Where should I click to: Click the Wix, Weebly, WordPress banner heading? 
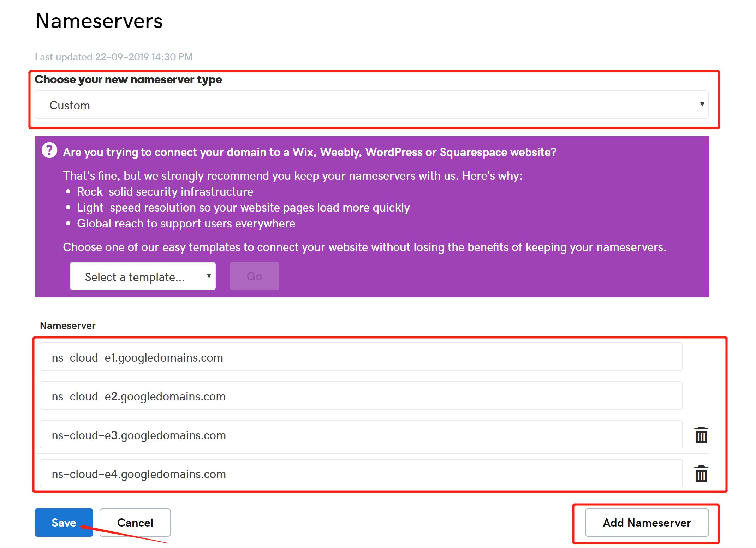point(309,152)
